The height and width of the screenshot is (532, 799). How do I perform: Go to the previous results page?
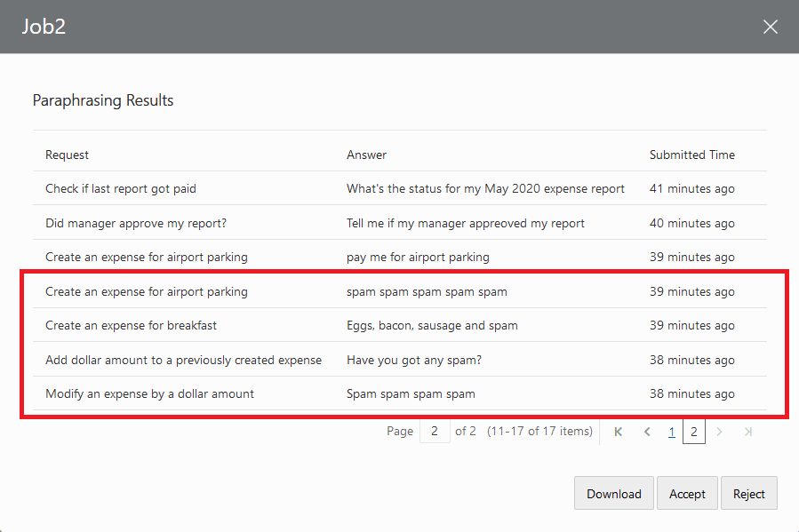646,431
